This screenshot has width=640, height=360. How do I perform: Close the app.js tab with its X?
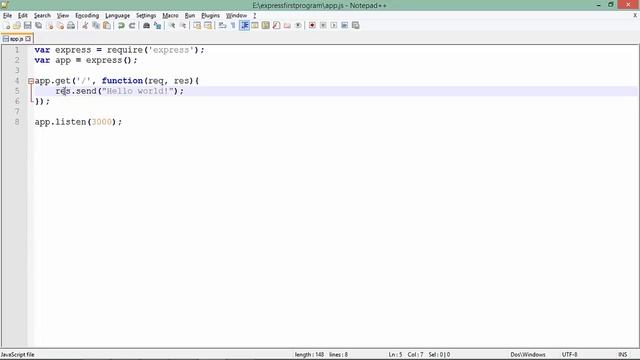point(28,39)
